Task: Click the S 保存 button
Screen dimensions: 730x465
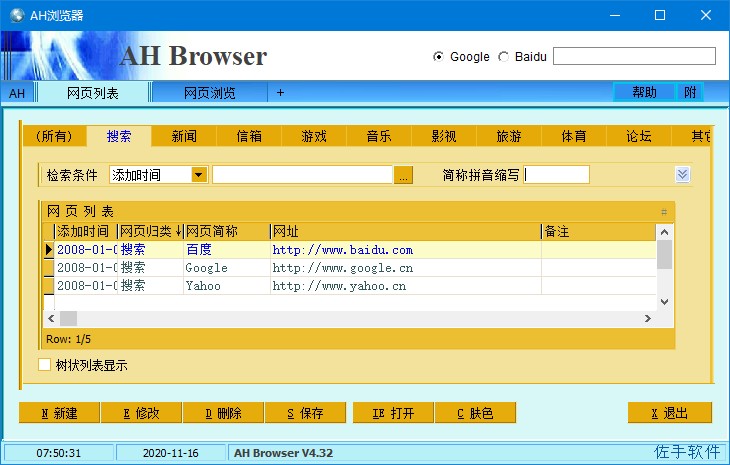Action: tap(305, 413)
